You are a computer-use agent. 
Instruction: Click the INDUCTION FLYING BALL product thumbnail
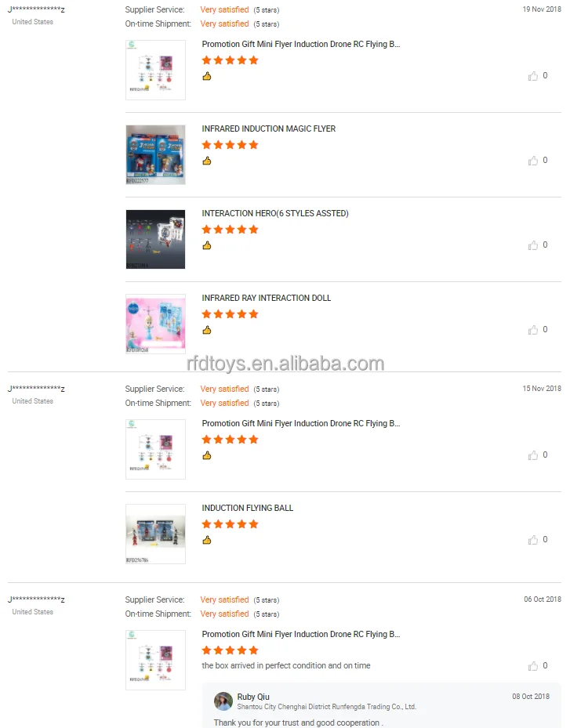(x=155, y=534)
